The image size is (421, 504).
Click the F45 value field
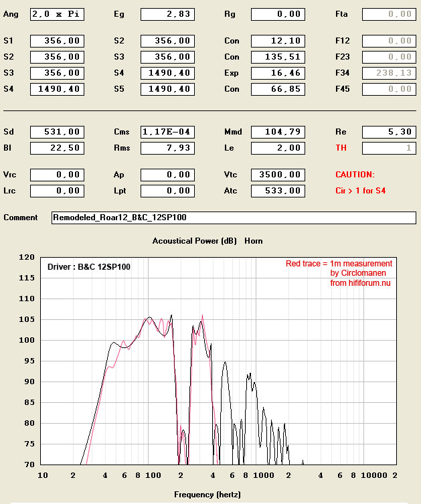[x=389, y=90]
